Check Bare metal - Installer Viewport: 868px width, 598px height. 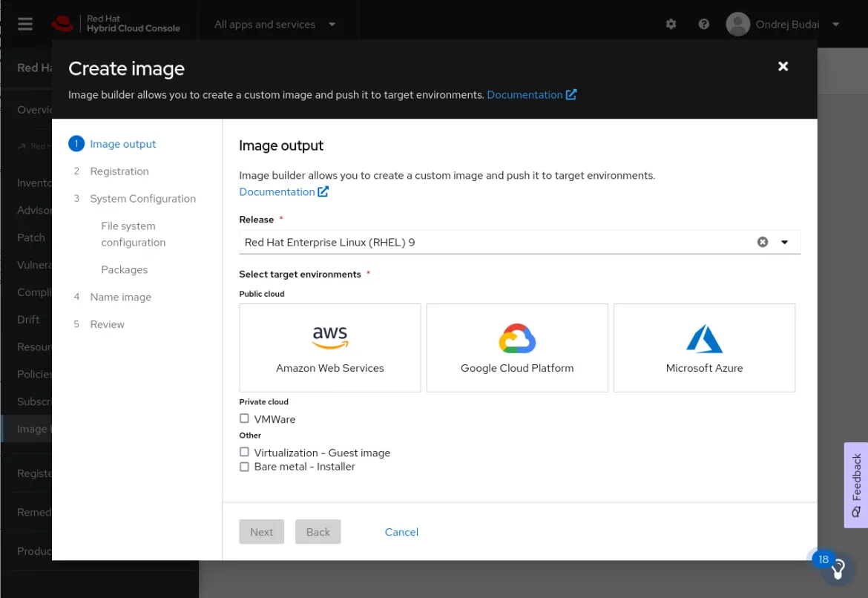(244, 467)
